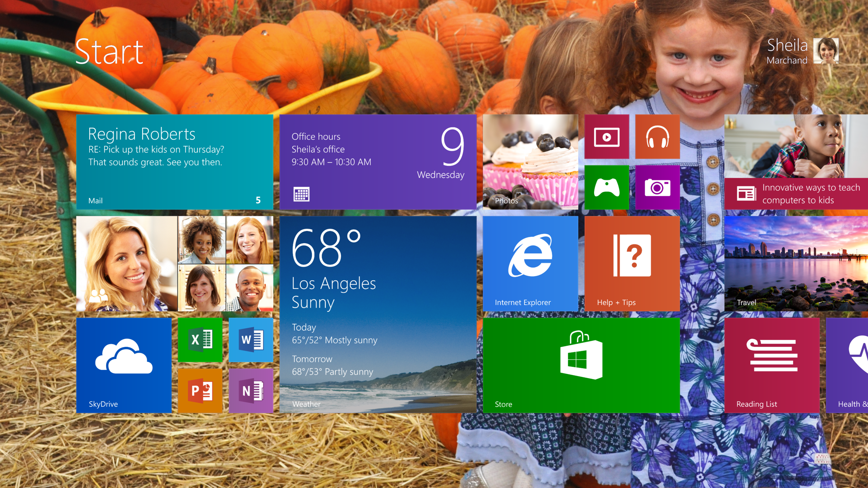Open the Reading List tile
Image resolution: width=868 pixels, height=488 pixels.
pyautogui.click(x=771, y=365)
